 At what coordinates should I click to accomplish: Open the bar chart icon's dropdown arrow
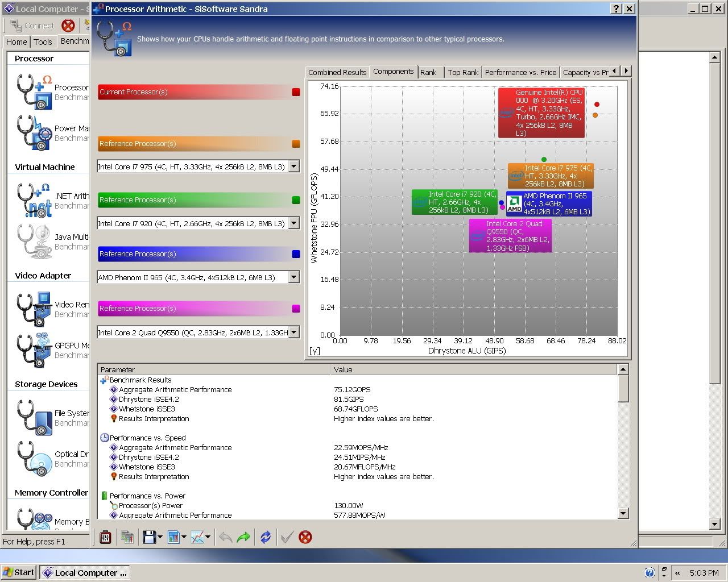coord(184,537)
